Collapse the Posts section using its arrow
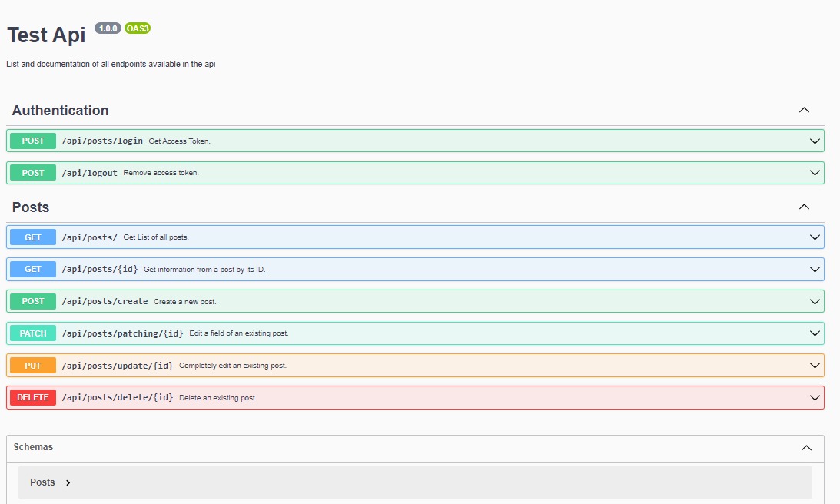This screenshot has width=840, height=504. pos(804,207)
